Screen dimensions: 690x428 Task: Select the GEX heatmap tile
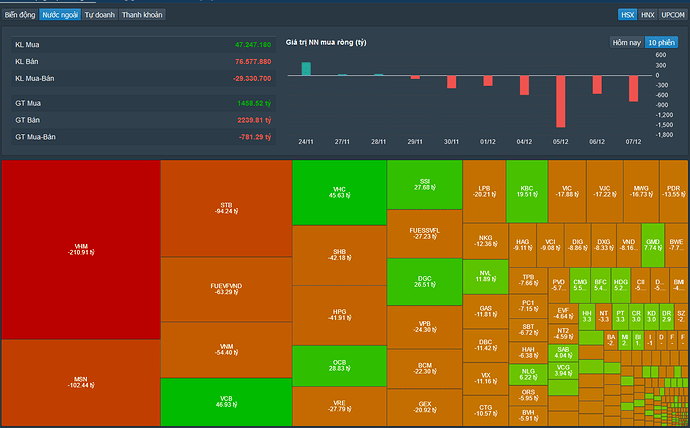coord(425,407)
